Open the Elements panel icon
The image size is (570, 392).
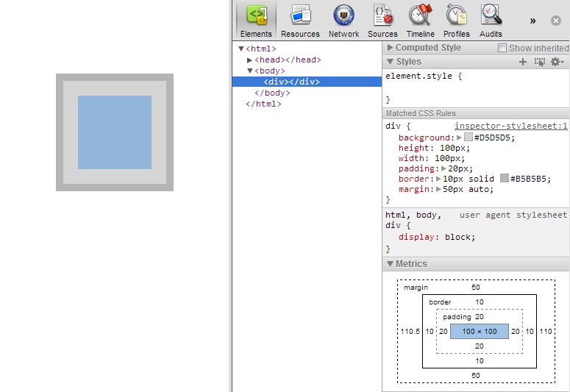coord(256,21)
